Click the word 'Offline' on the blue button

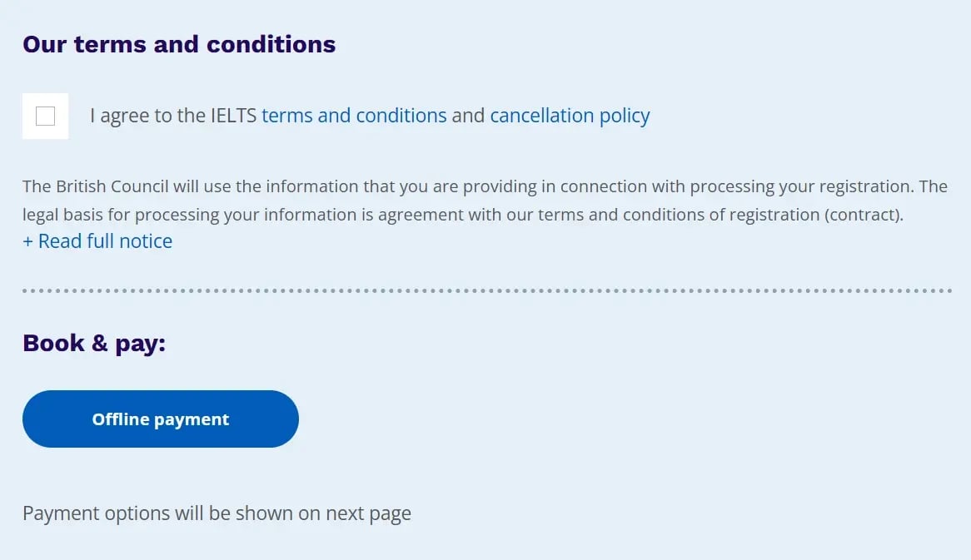pyautogui.click(x=121, y=419)
